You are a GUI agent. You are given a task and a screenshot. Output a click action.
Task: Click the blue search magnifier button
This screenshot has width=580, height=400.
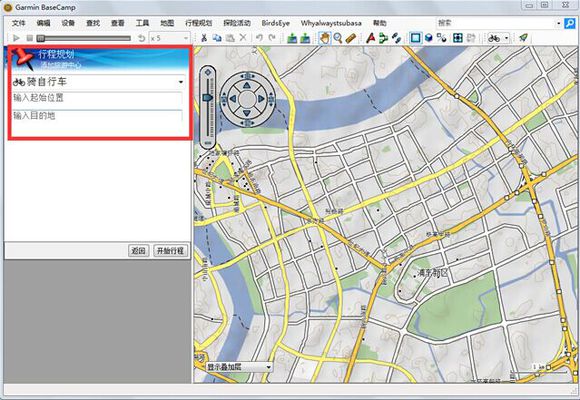(570, 23)
